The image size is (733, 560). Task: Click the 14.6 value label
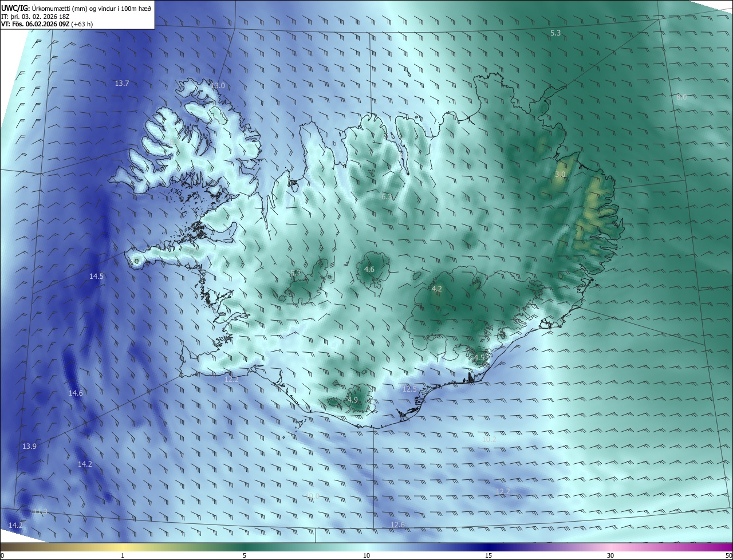[x=76, y=393]
